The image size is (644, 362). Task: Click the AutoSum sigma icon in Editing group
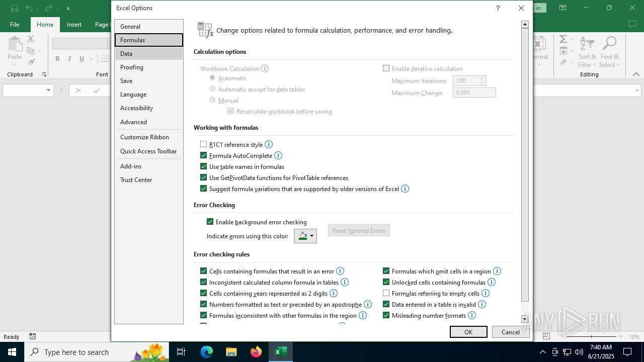point(563,39)
